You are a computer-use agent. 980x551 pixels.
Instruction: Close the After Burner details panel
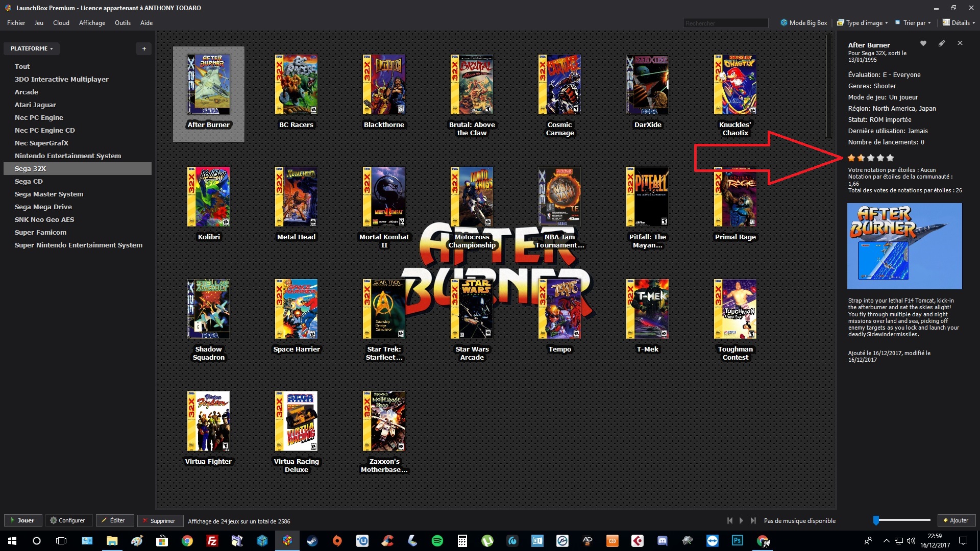tap(960, 43)
